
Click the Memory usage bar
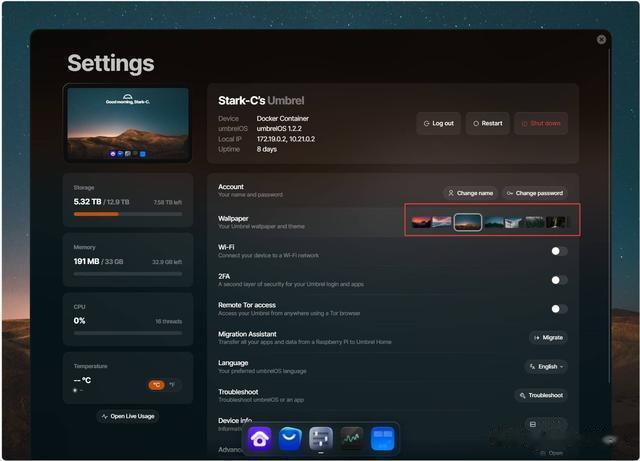128,274
